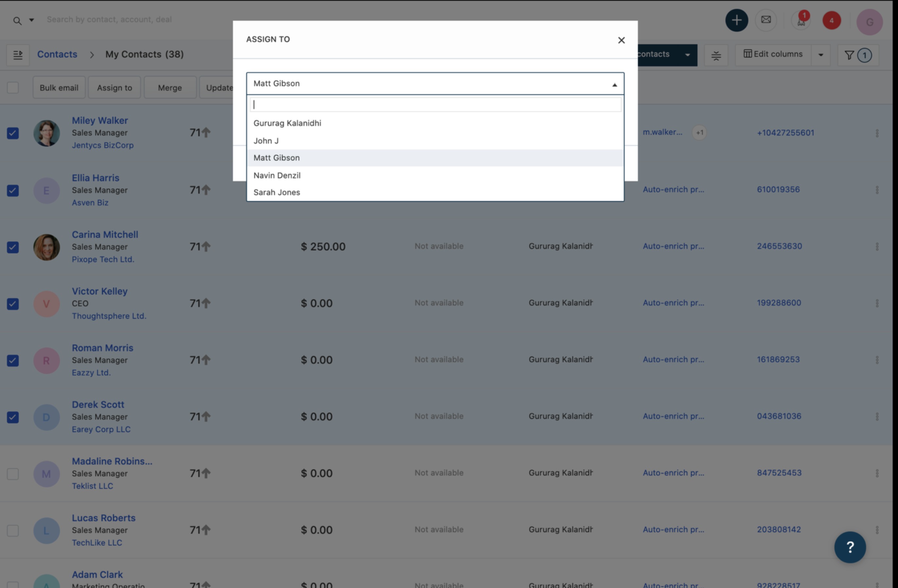Screen dimensions: 898x588
Task: Expand the Edit columns dropdown arrow
Action: click(x=820, y=55)
